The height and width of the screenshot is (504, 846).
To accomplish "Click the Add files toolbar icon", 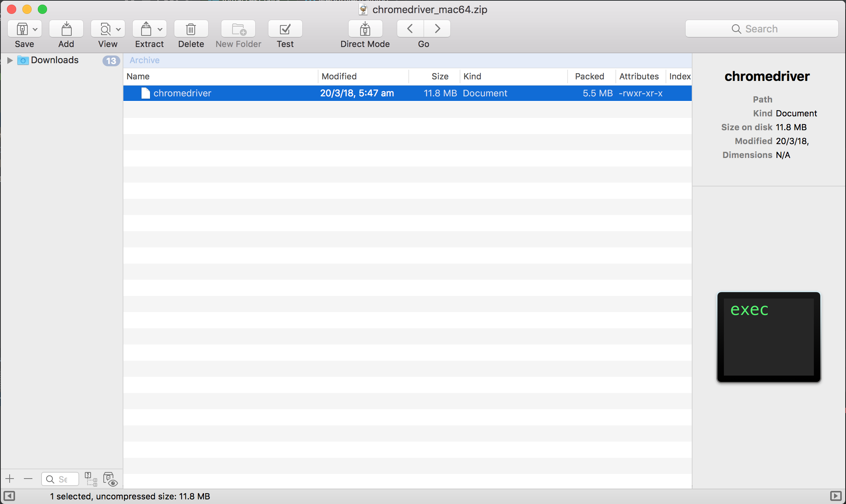I will point(66,29).
